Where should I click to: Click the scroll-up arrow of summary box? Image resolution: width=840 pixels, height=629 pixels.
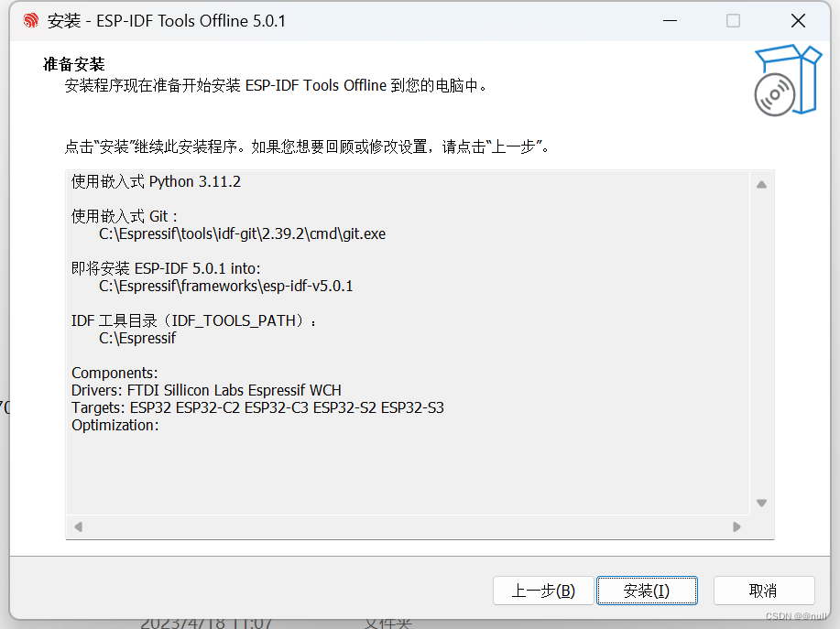pos(761,183)
